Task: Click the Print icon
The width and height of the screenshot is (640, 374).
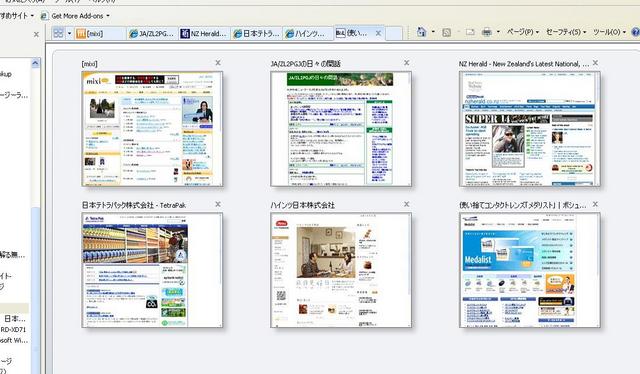Action: [x=486, y=32]
